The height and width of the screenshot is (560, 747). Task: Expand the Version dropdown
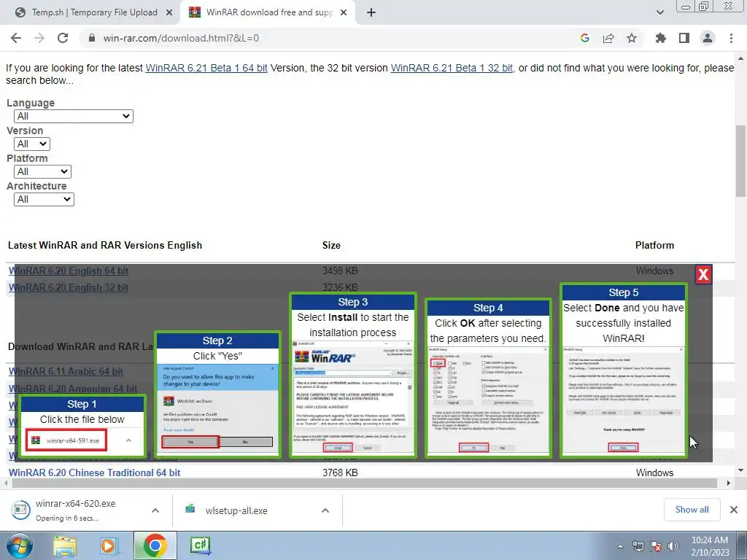coord(32,144)
